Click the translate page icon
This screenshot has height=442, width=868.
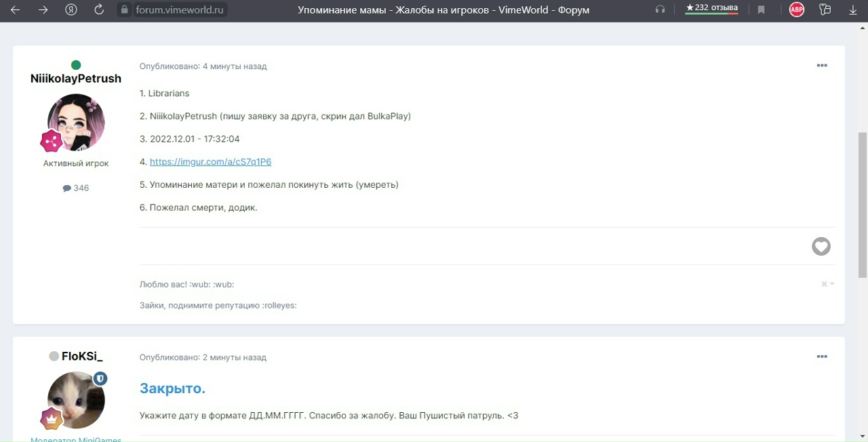click(x=825, y=9)
